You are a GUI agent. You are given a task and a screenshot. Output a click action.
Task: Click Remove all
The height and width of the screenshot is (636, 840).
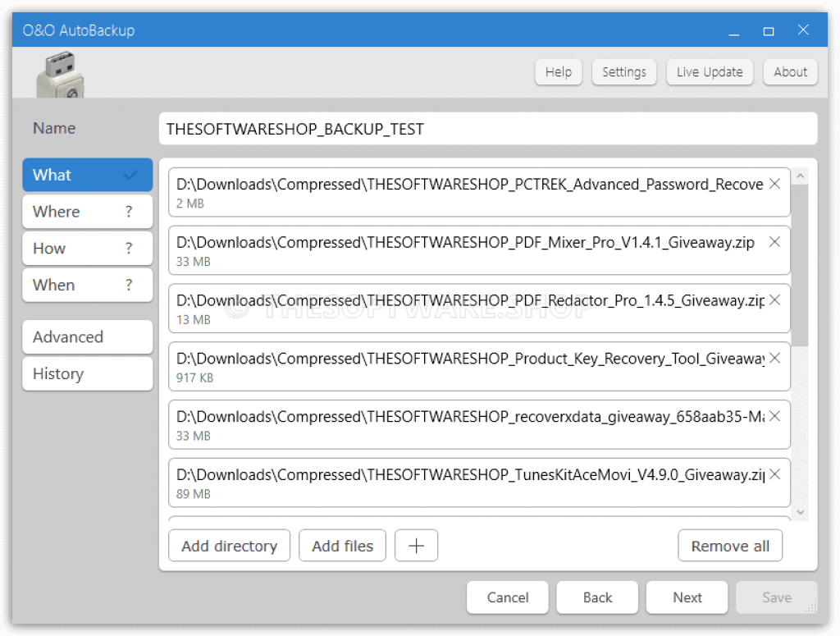[x=729, y=546]
